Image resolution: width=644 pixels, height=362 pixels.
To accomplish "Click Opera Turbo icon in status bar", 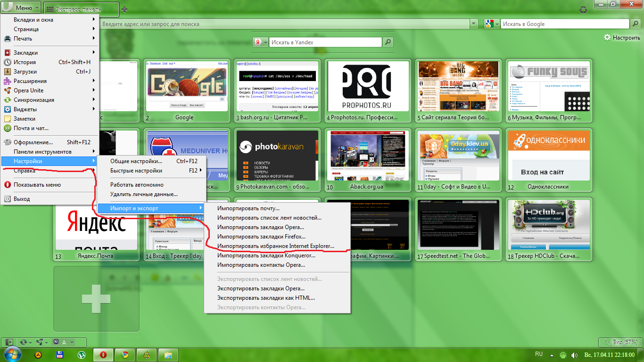I will pos(56,342).
